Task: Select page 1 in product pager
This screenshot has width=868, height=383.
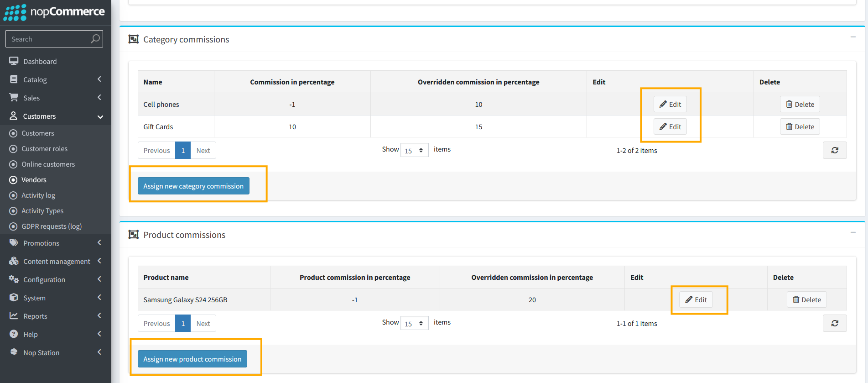Action: tap(183, 324)
